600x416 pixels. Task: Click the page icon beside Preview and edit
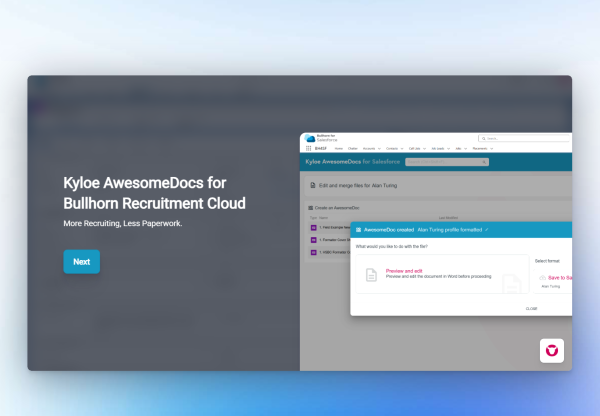pyautogui.click(x=371, y=275)
